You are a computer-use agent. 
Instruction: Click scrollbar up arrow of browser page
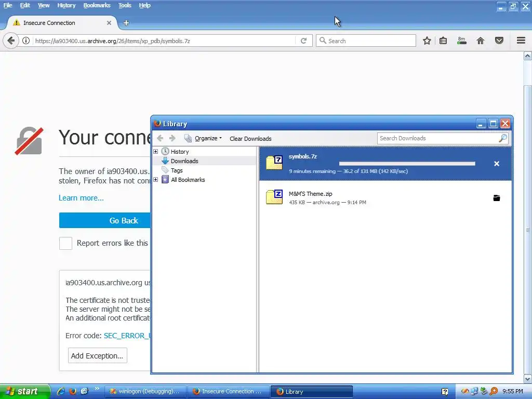(x=528, y=56)
